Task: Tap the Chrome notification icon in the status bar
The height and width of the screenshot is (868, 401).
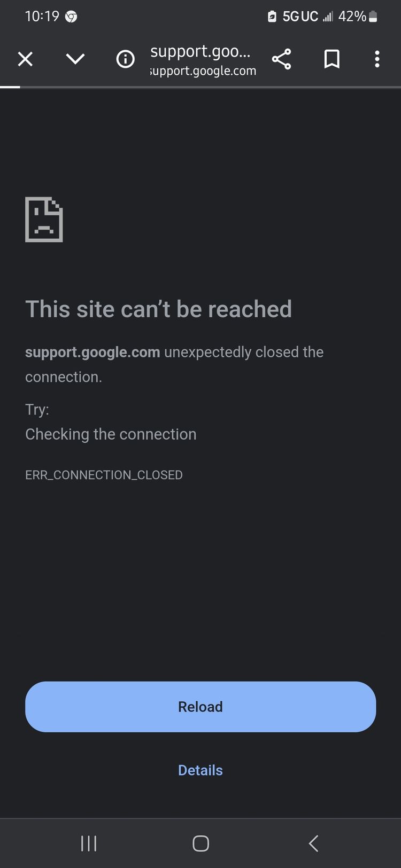Action: click(x=71, y=17)
